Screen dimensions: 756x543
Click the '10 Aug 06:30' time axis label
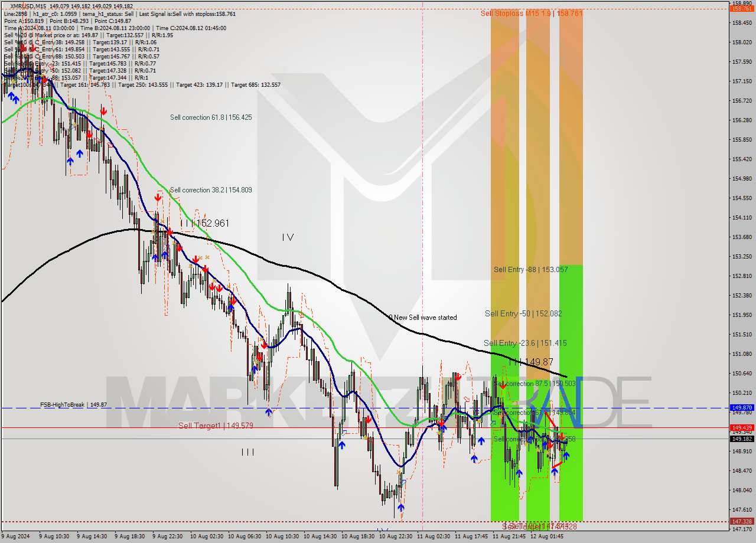click(x=245, y=537)
